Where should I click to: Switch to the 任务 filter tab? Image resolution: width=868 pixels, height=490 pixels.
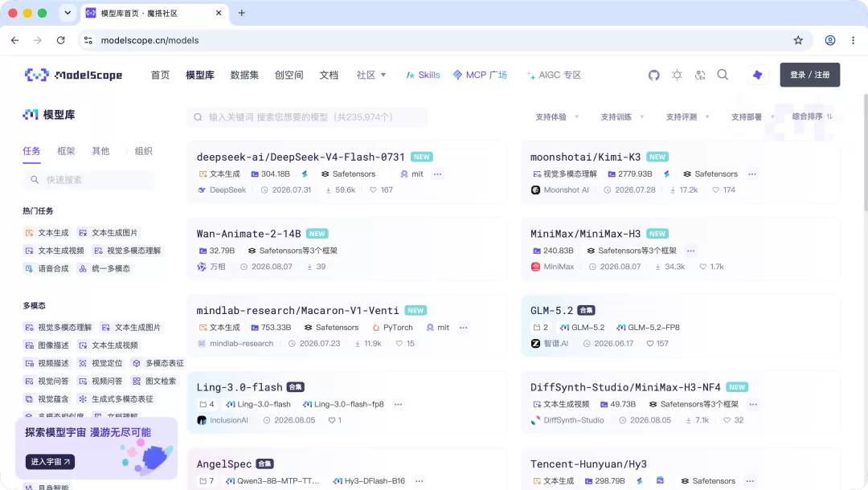pyautogui.click(x=31, y=151)
